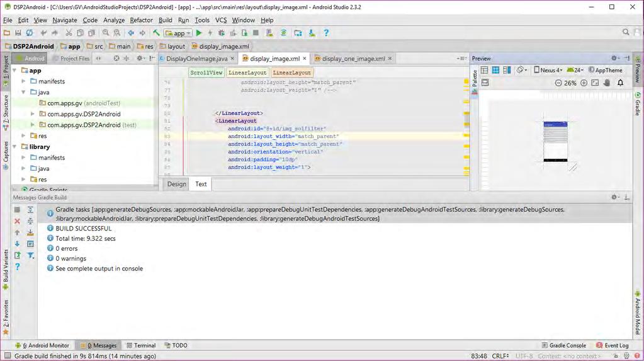This screenshot has height=361, width=644.
Task: Open the Android Monitor tool window
Action: (42, 345)
